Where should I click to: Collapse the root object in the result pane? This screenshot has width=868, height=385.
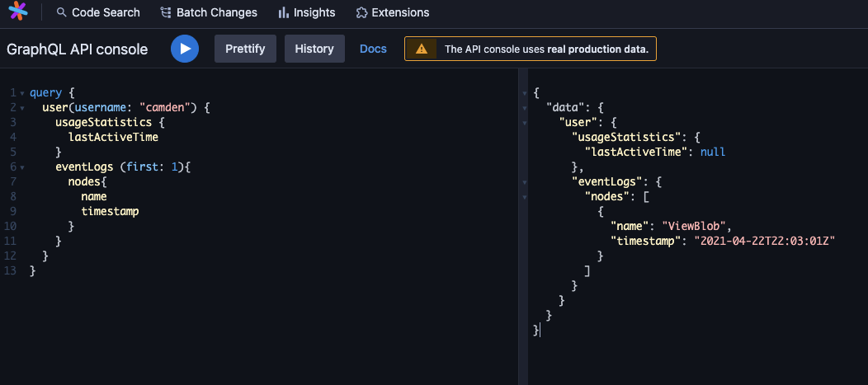coord(525,93)
